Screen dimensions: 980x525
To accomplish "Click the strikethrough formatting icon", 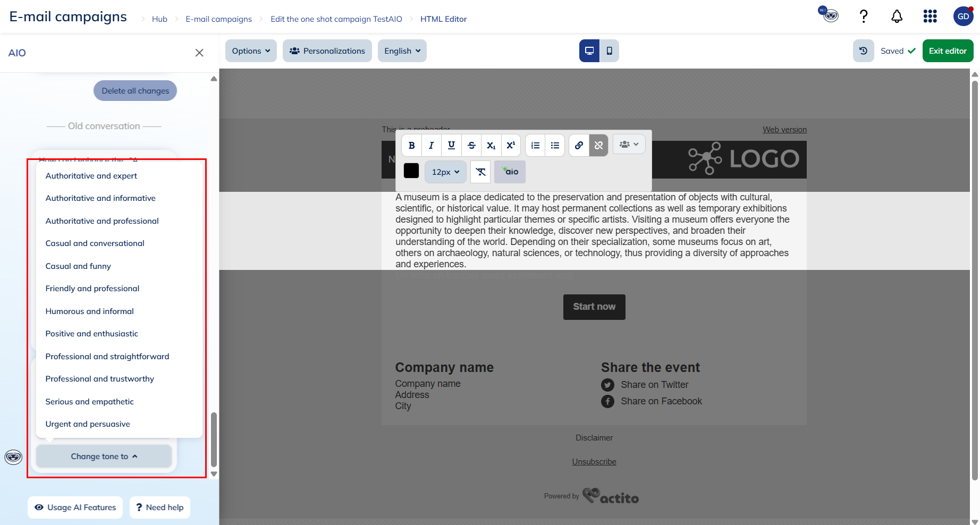I will coord(471,146).
